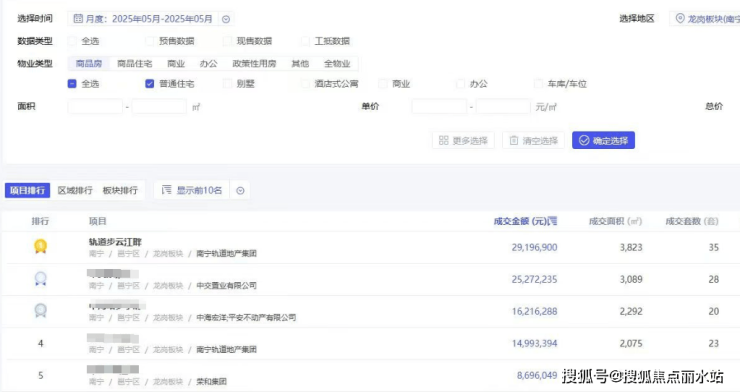
Task: Sort by 成交金额 using its sort icon
Action: 553,221
